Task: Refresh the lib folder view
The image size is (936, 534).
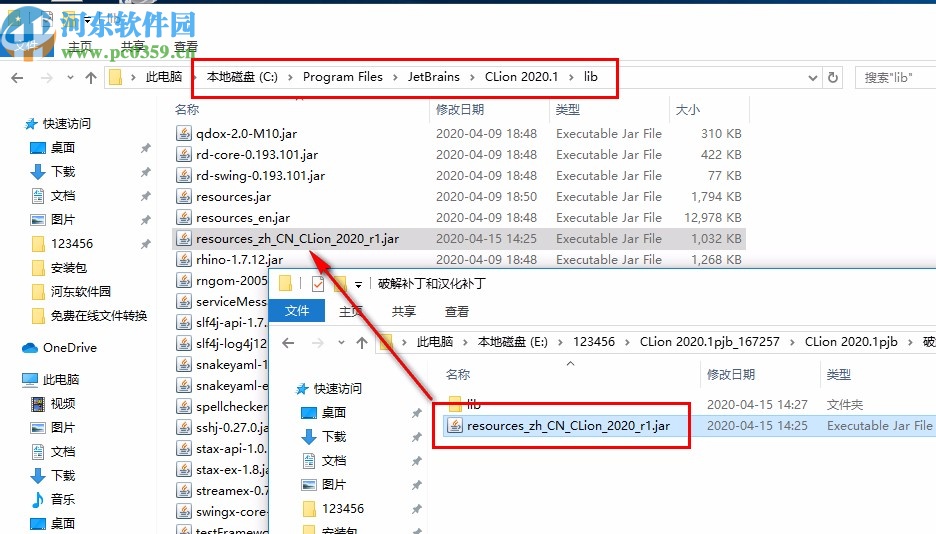Action: click(x=833, y=78)
